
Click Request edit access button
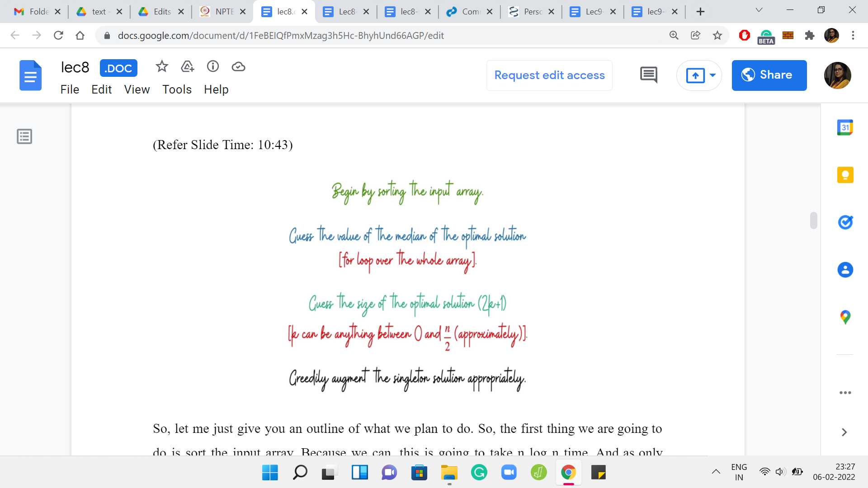click(x=549, y=75)
